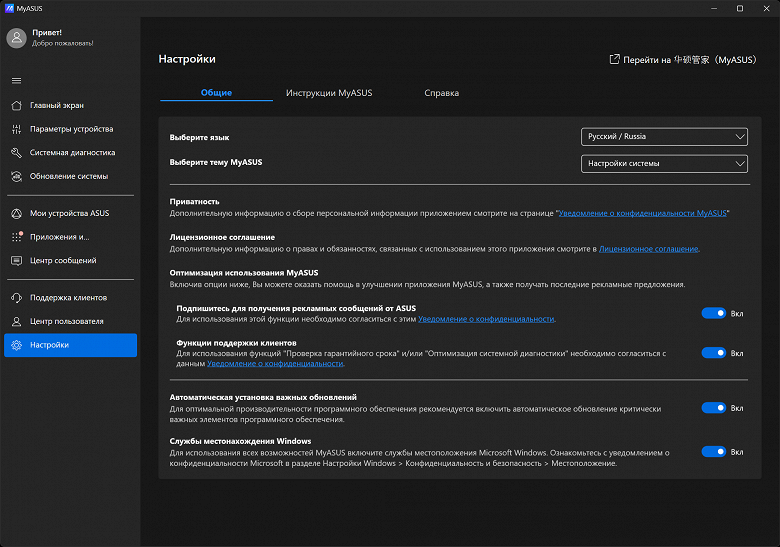Expand the language dropdown Русский / Russia

[664, 137]
